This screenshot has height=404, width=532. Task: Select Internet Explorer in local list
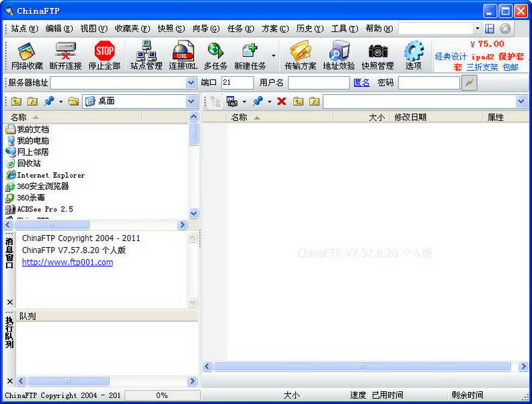[x=45, y=175]
